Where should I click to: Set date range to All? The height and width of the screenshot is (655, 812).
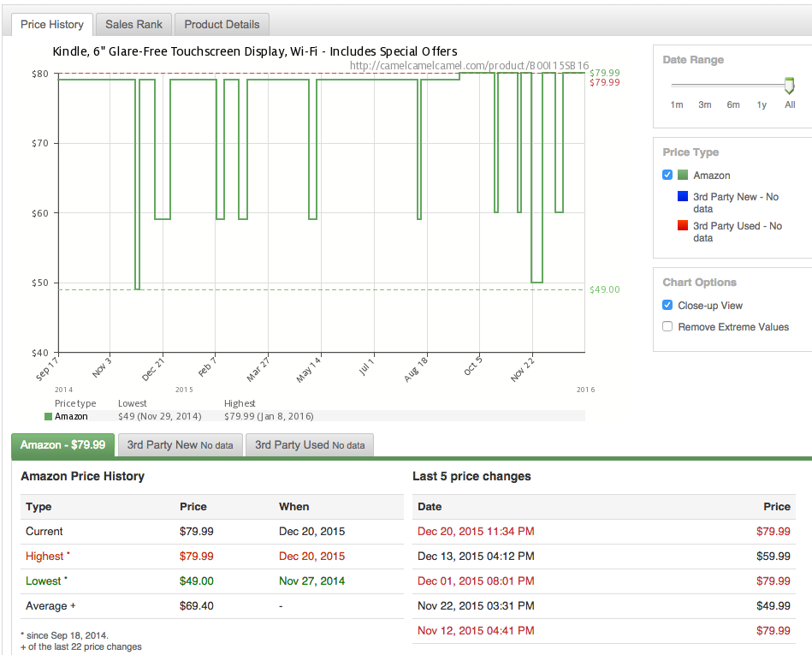(x=790, y=104)
